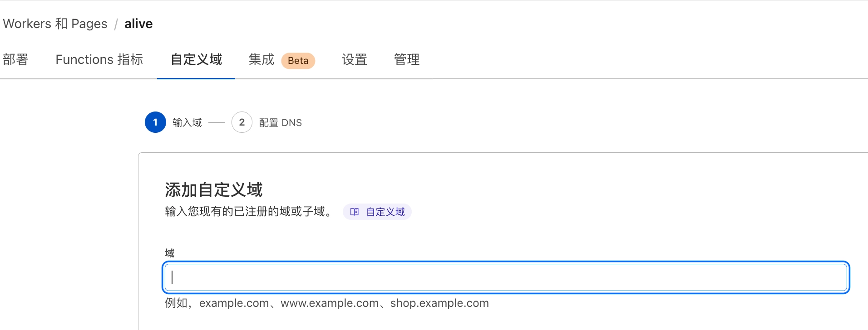
Task: Click the 配置 DNS step label
Action: pyautogui.click(x=280, y=123)
